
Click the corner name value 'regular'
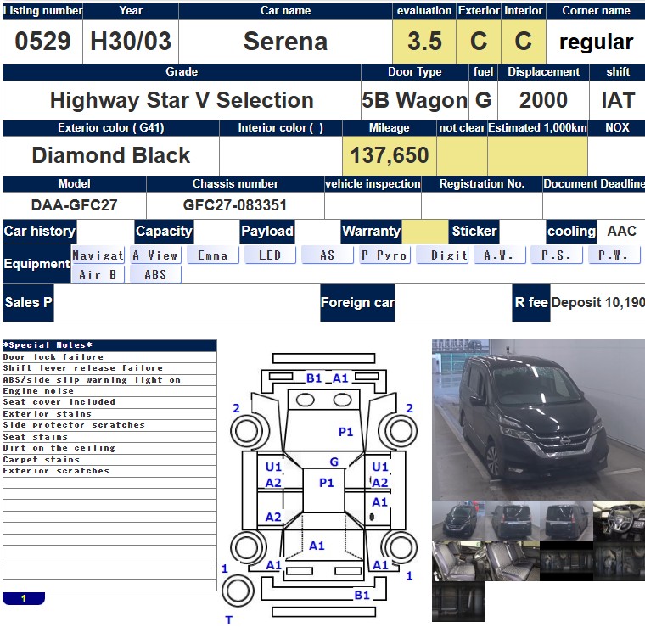(x=596, y=42)
